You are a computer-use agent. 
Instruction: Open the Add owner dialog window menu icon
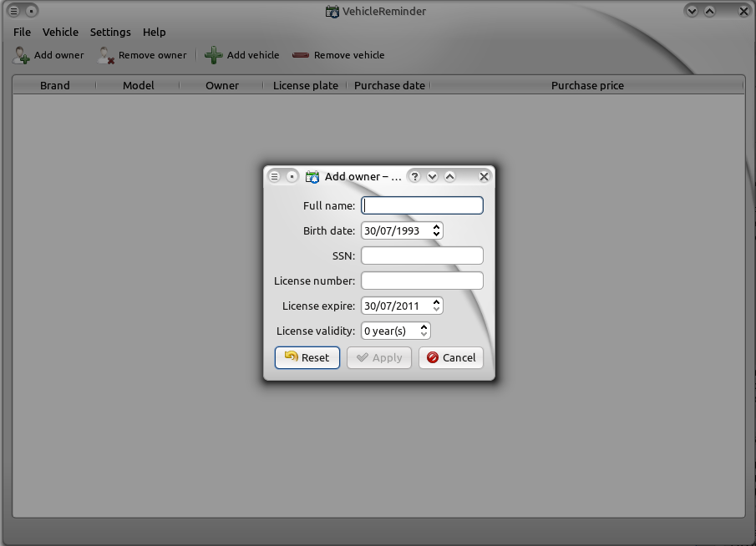(x=274, y=177)
